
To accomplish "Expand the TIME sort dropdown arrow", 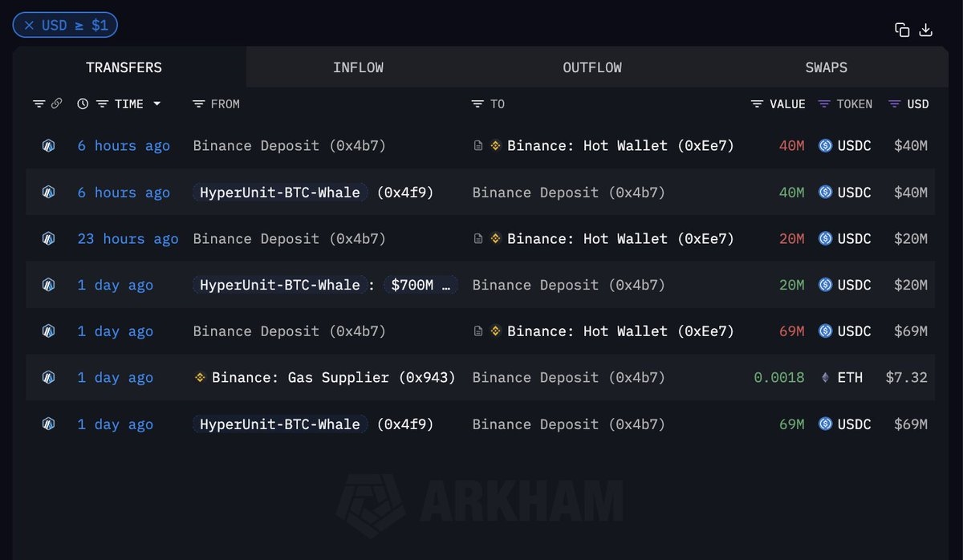I will 156,103.
